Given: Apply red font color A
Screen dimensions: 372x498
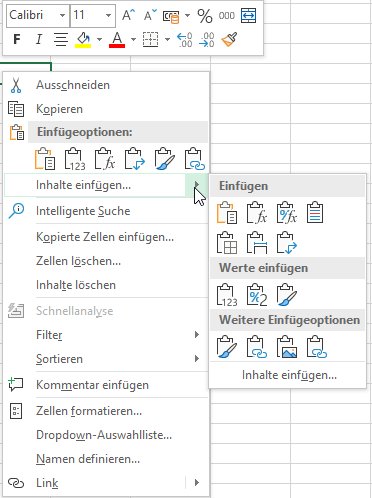Looking at the screenshot, I should [x=117, y=40].
